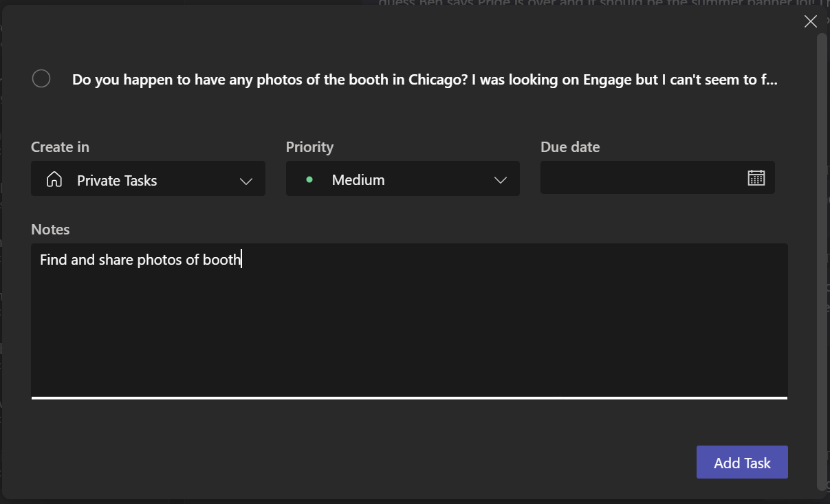The height and width of the screenshot is (504, 830).
Task: Expand the Priority chevron arrow
Action: 500,180
